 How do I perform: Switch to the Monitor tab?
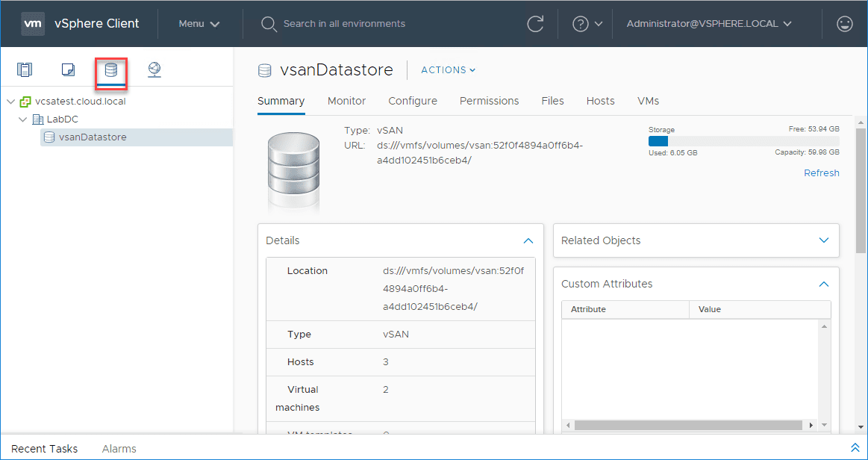coord(346,101)
